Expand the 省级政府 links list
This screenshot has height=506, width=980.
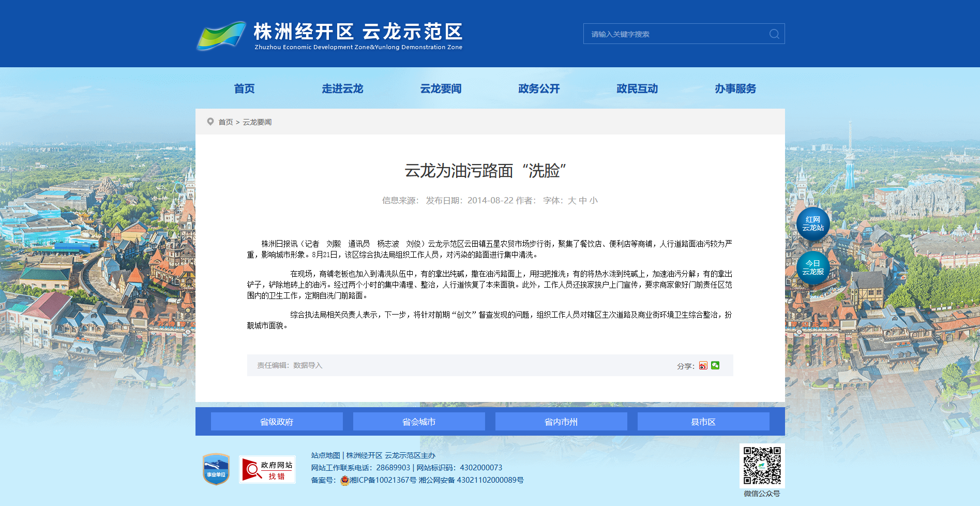[x=277, y=422]
